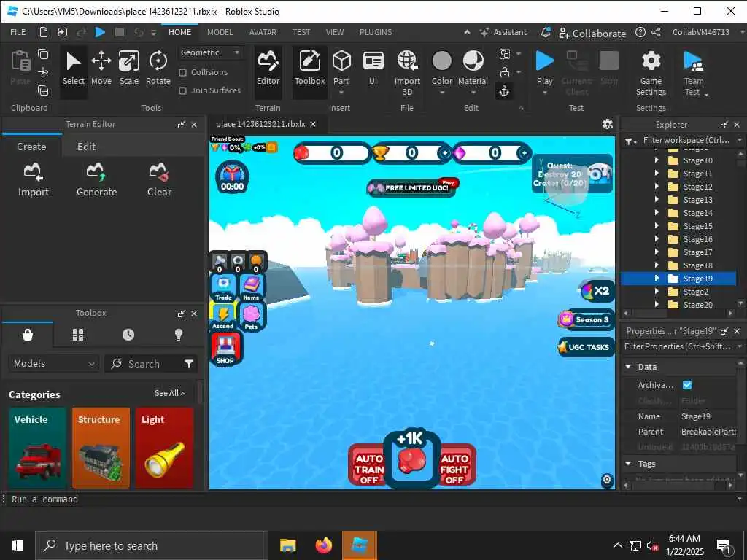Open the UI insert tool
Screen dimensions: 747x560
[x=373, y=69]
